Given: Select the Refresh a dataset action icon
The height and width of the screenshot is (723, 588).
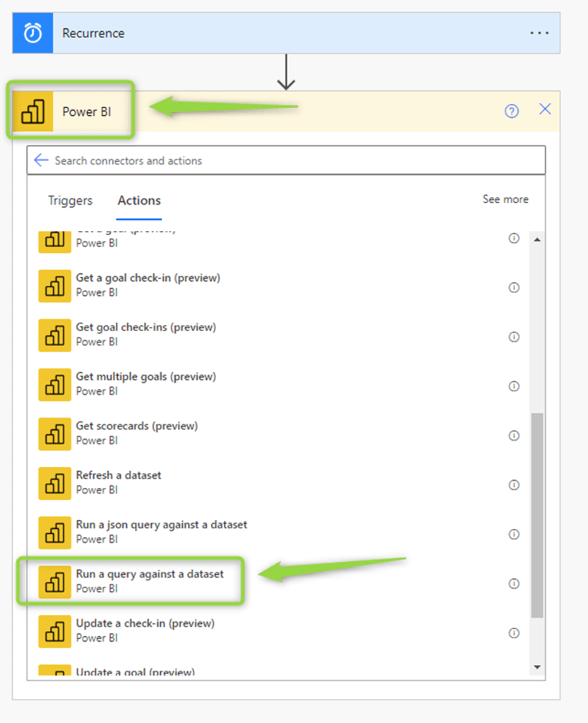Looking at the screenshot, I should [x=54, y=483].
